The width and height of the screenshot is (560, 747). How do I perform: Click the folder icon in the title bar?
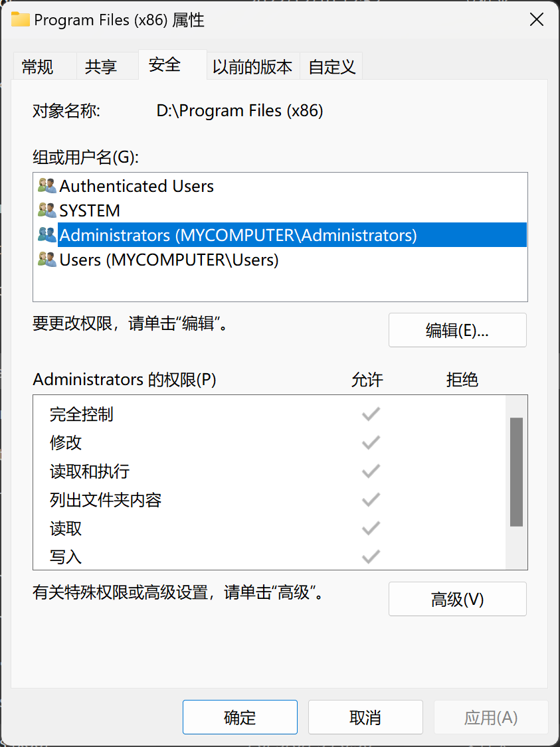click(21, 20)
